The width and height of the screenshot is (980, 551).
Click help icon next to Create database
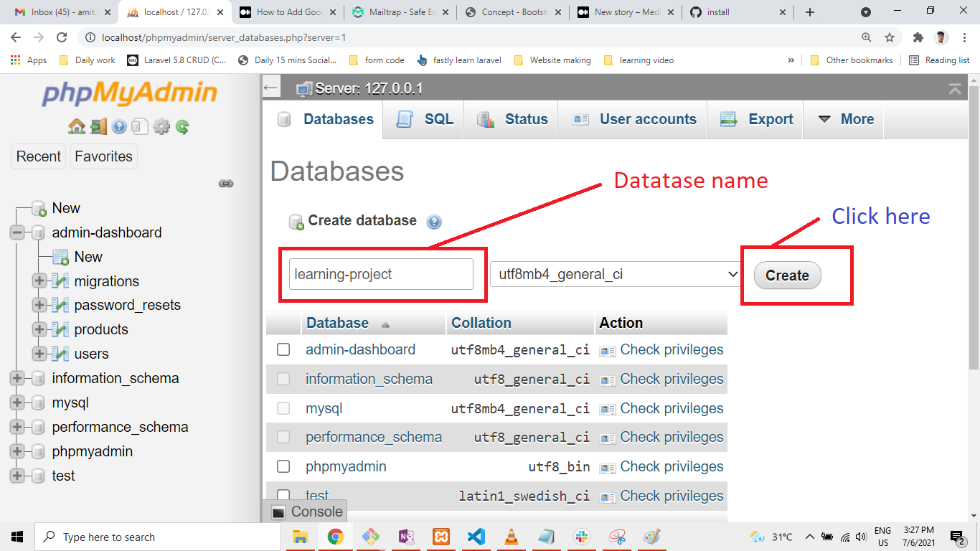coord(434,222)
